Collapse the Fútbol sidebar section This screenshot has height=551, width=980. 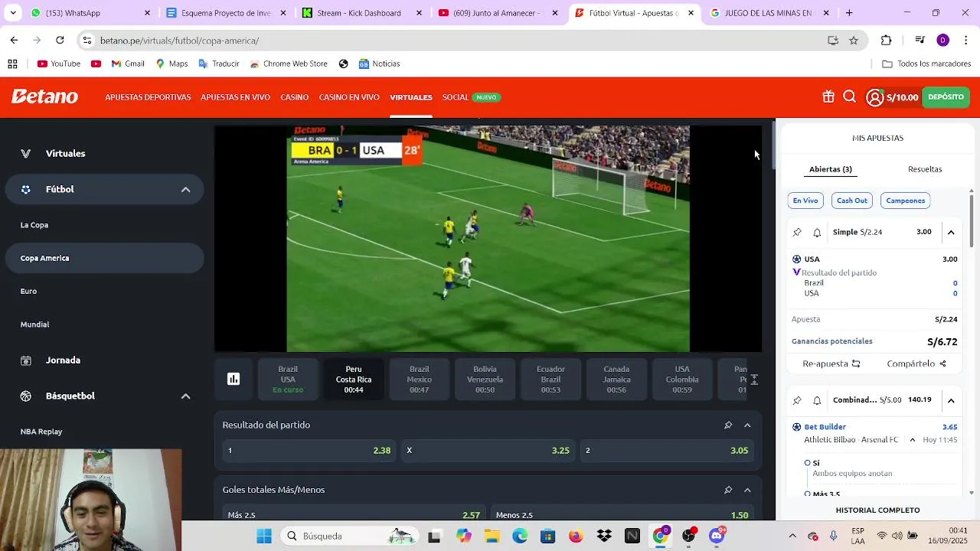[x=185, y=189]
